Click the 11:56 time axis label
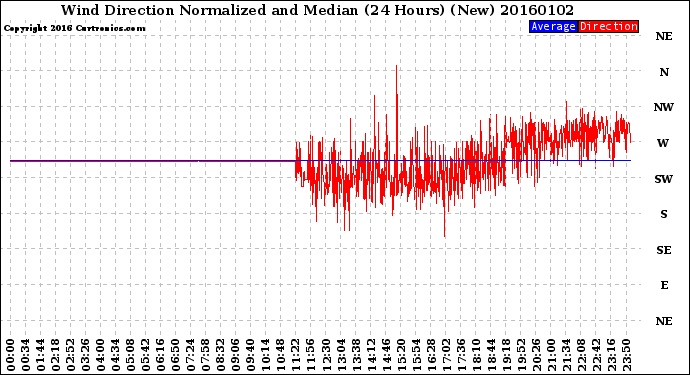This screenshot has width=690, height=375. click(311, 355)
